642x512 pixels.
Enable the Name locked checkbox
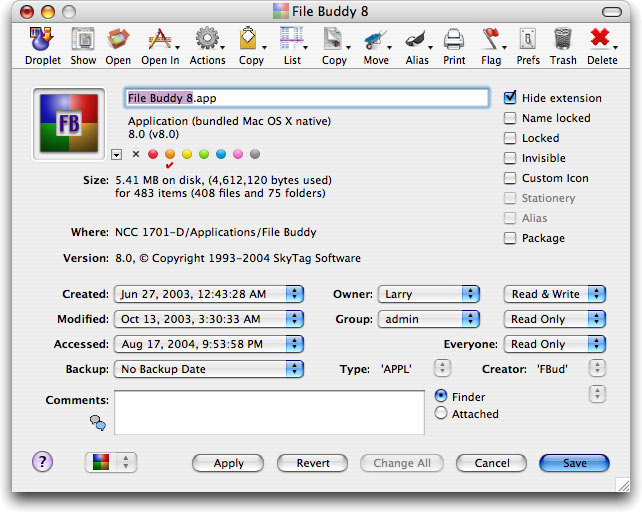(x=510, y=118)
